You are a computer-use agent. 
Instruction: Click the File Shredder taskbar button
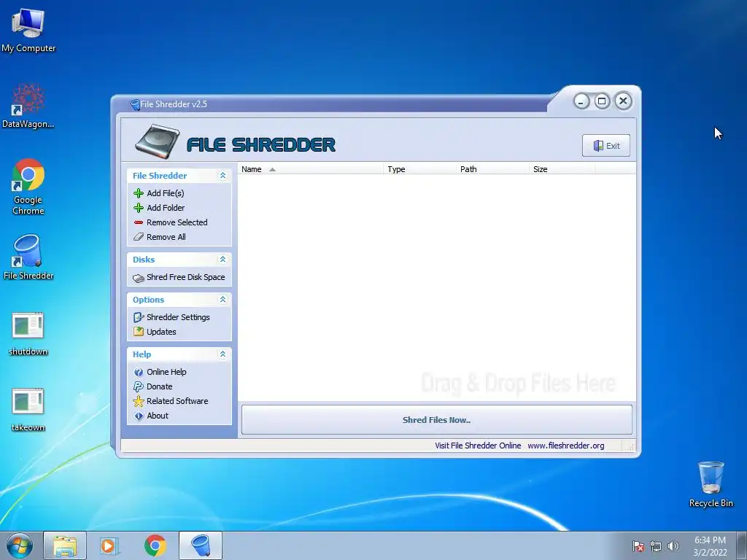pos(201,545)
